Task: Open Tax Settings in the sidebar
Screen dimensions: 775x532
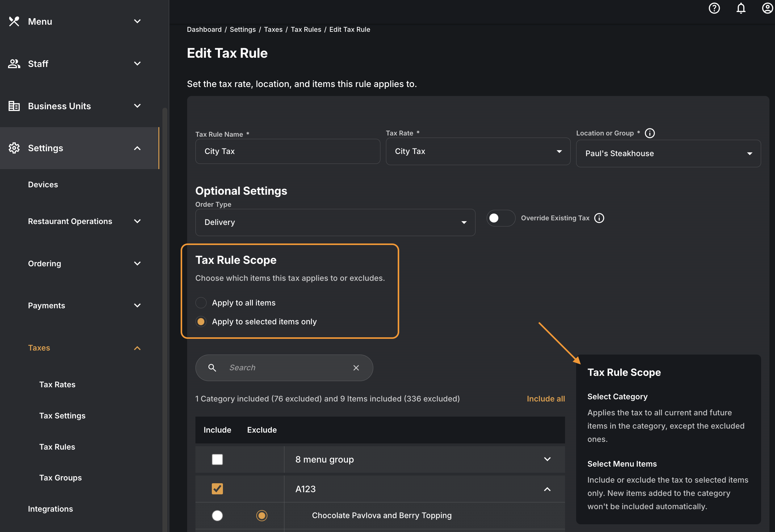Action: (62, 416)
